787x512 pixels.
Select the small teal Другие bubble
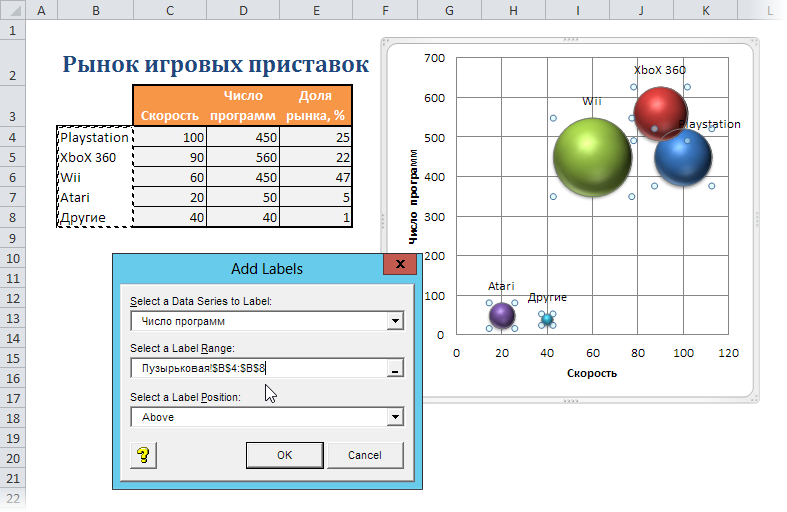[x=547, y=320]
